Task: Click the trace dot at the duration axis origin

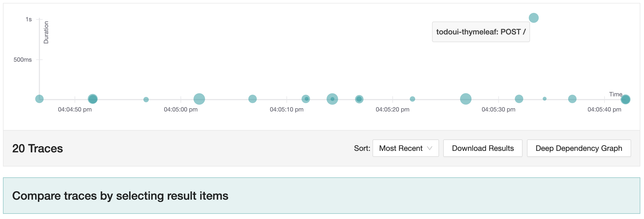Action: pos(39,99)
